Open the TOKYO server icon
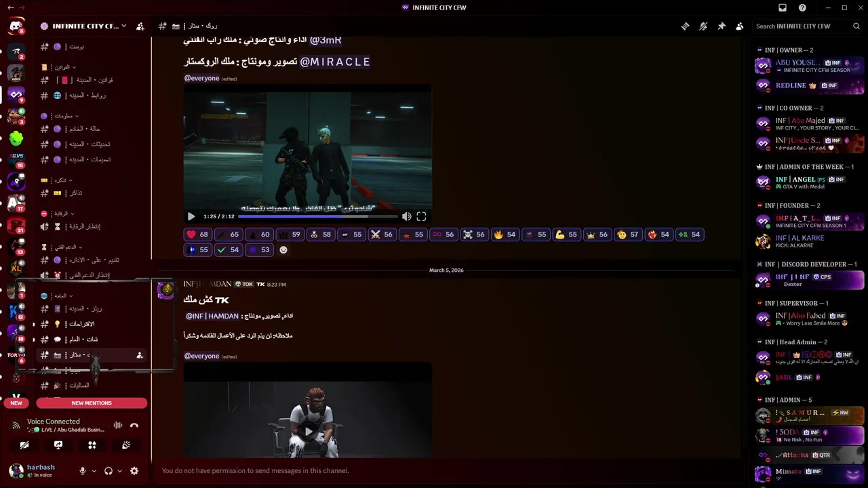Screen dimensions: 868x488 pyautogui.click(x=16, y=355)
